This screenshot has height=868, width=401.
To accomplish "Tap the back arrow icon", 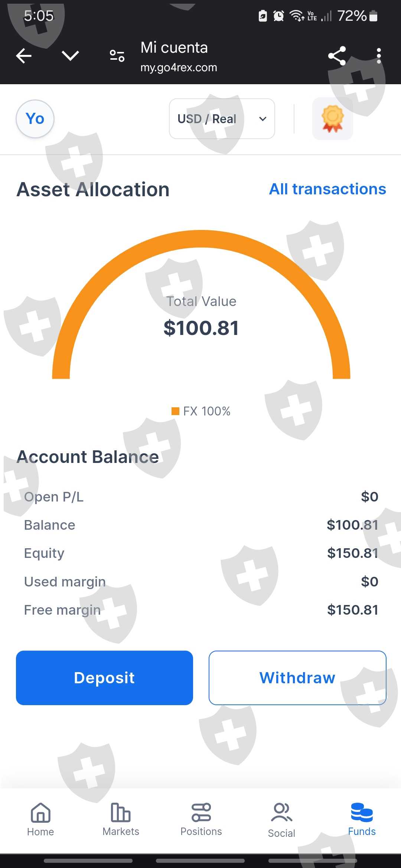I will tap(24, 56).
